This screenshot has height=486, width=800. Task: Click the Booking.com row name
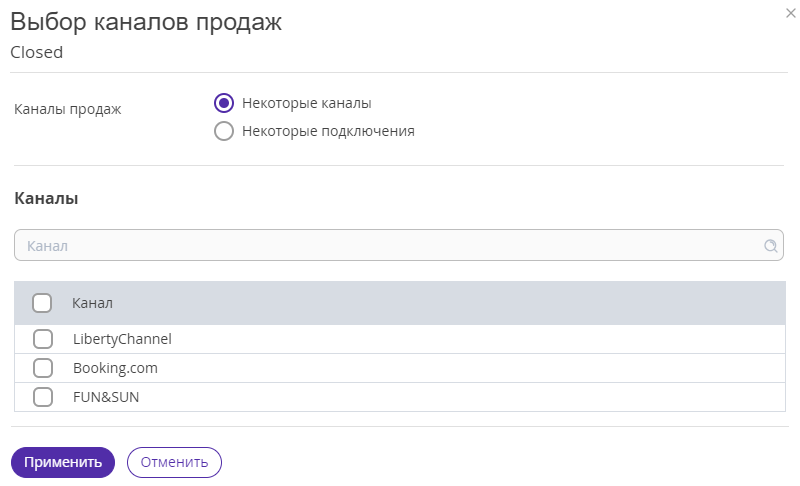[115, 368]
